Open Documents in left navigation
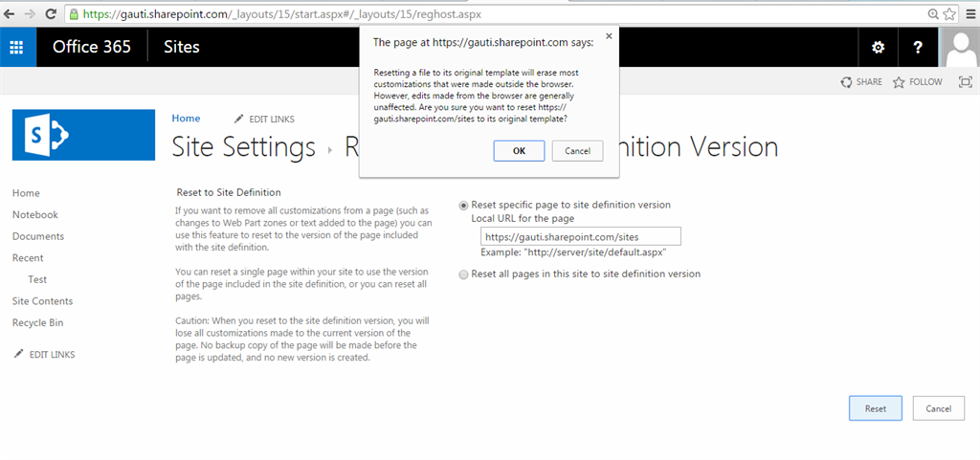The width and height of the screenshot is (980, 460). (x=38, y=236)
